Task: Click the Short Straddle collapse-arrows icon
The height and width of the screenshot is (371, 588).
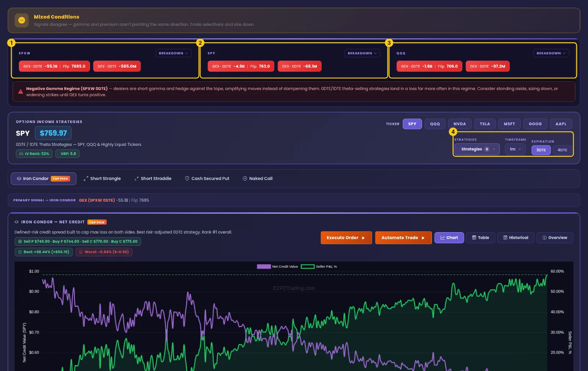Action: coord(136,179)
